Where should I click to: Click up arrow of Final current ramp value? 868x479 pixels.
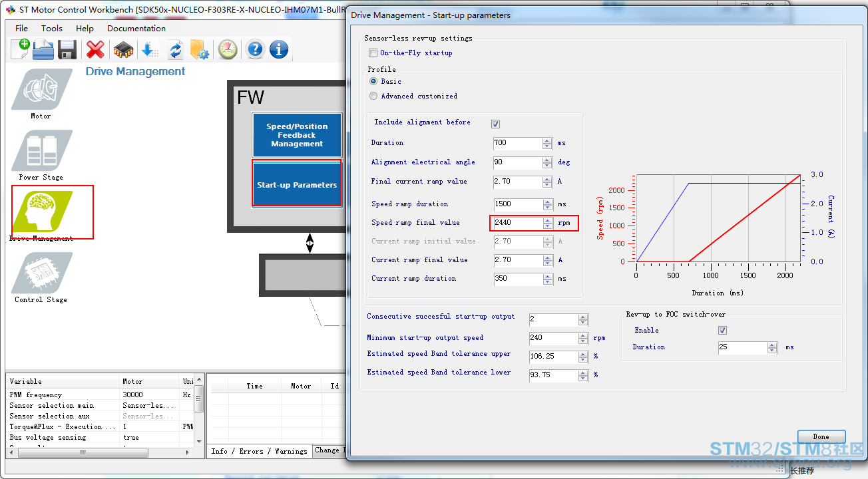point(547,179)
